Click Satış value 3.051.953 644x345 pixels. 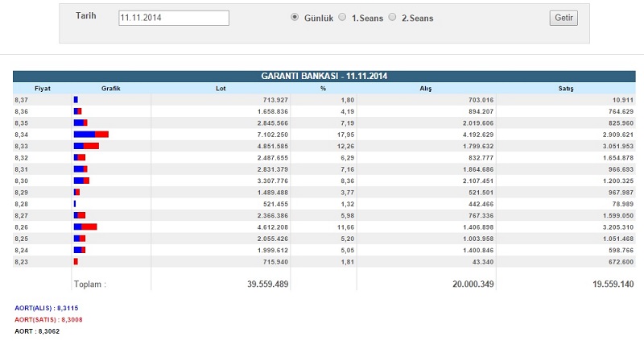pyautogui.click(x=618, y=146)
